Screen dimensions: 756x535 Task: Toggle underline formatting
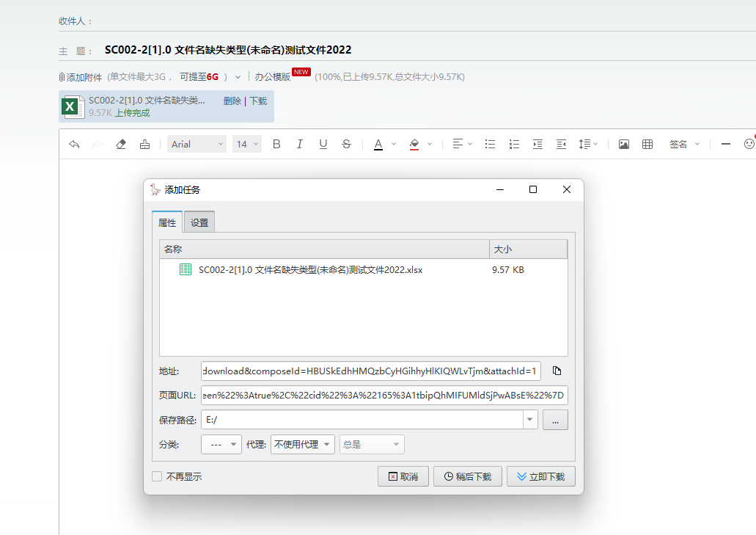pos(323,144)
